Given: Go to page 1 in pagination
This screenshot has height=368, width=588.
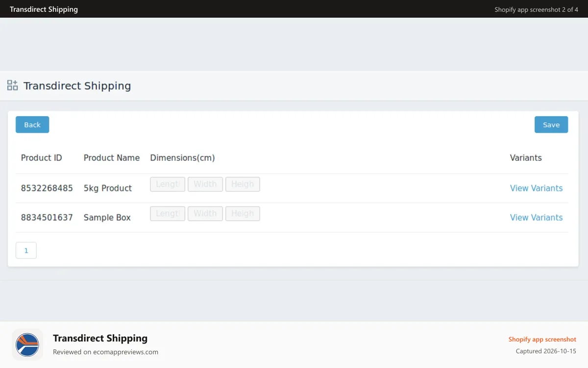Looking at the screenshot, I should tap(26, 250).
